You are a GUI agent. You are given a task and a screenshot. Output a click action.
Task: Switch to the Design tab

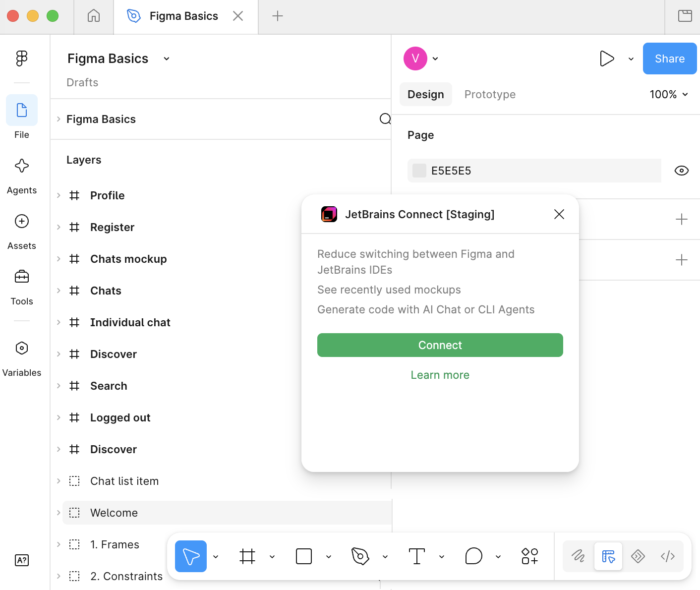click(x=426, y=94)
